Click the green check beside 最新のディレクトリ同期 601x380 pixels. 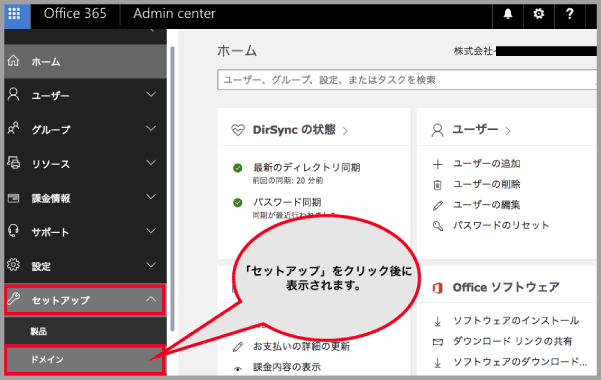point(238,168)
